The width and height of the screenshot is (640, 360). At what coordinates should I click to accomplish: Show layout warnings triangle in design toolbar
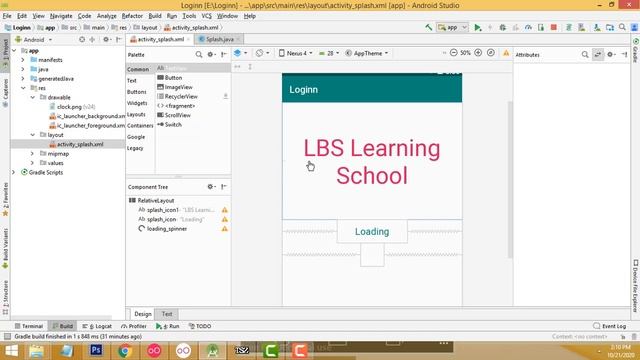tap(506, 53)
